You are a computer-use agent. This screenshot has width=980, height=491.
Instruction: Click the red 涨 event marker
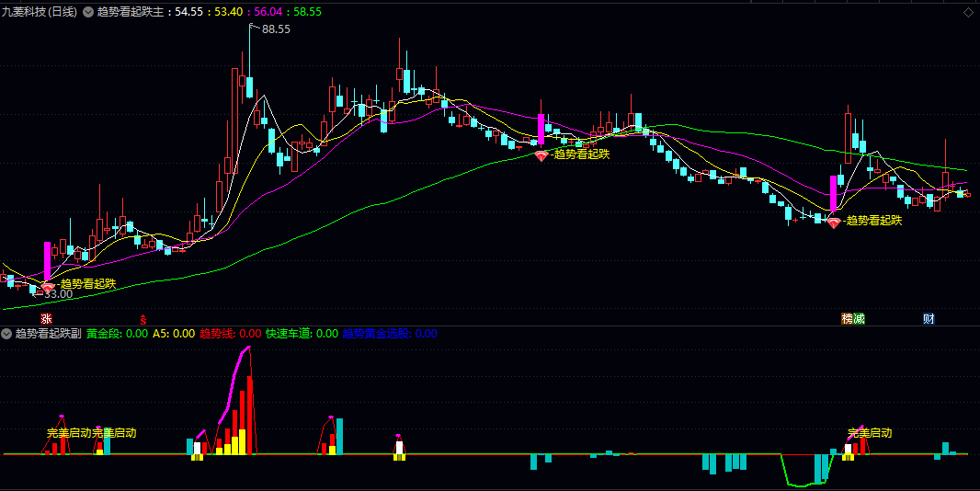(x=46, y=318)
